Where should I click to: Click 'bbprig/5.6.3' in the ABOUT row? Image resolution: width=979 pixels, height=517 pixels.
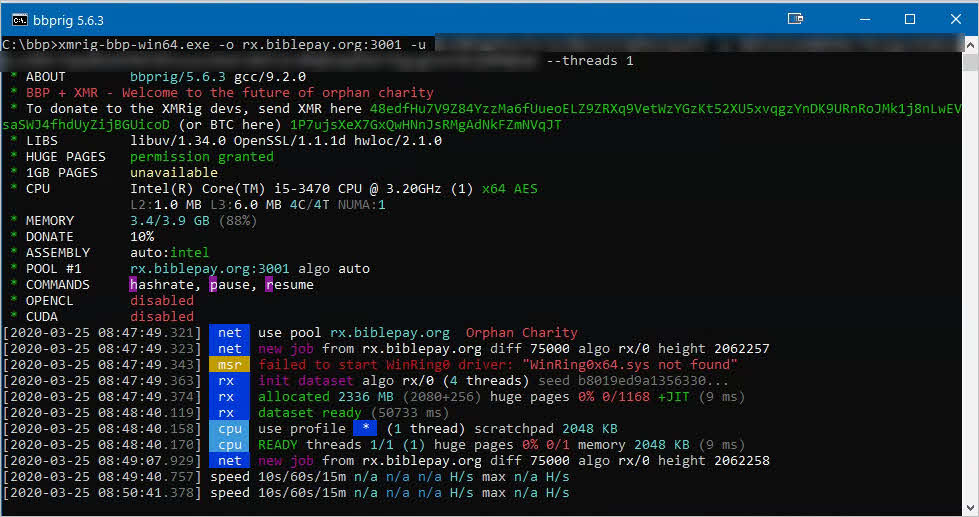[x=178, y=77]
